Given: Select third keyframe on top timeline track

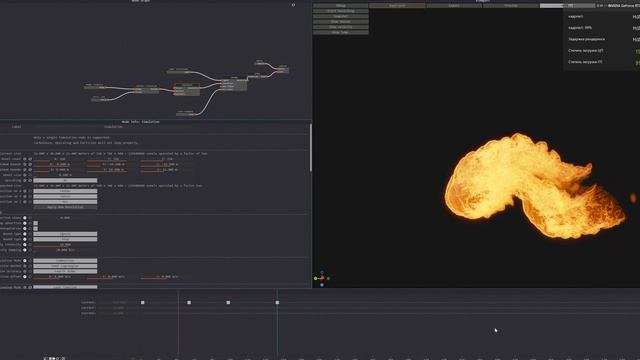Looking at the screenshot, I should click(228, 302).
